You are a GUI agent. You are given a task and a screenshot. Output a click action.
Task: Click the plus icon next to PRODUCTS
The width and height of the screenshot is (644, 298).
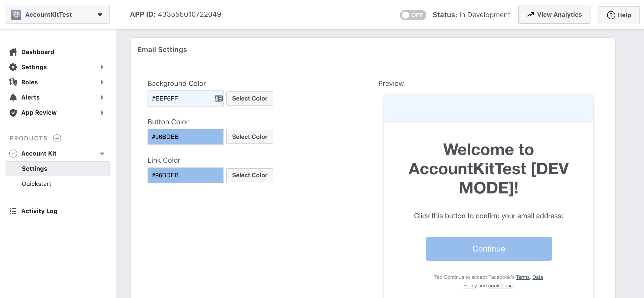(57, 138)
